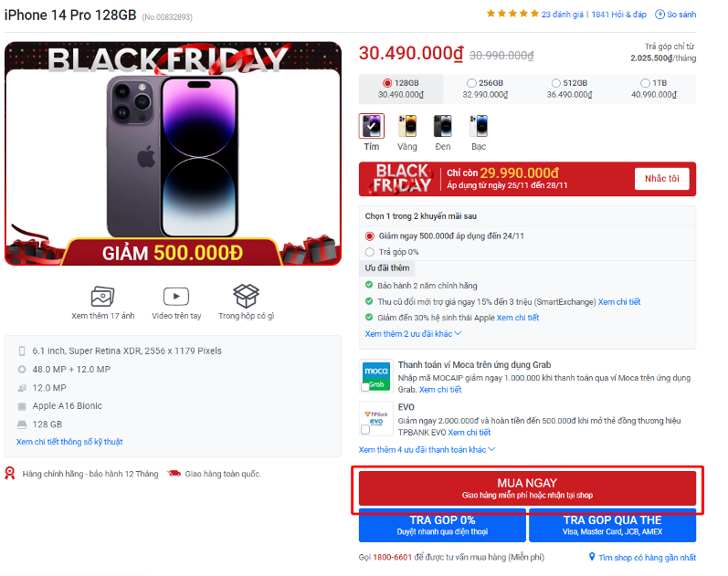Click the MUA NGAY buy button
Image resolution: width=728 pixels, height=576 pixels.
click(x=527, y=488)
